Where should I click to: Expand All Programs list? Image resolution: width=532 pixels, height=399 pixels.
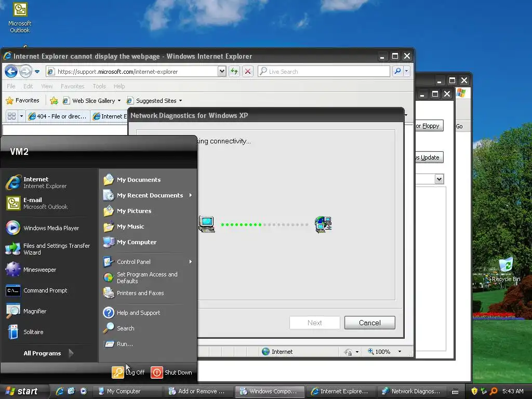(x=48, y=353)
